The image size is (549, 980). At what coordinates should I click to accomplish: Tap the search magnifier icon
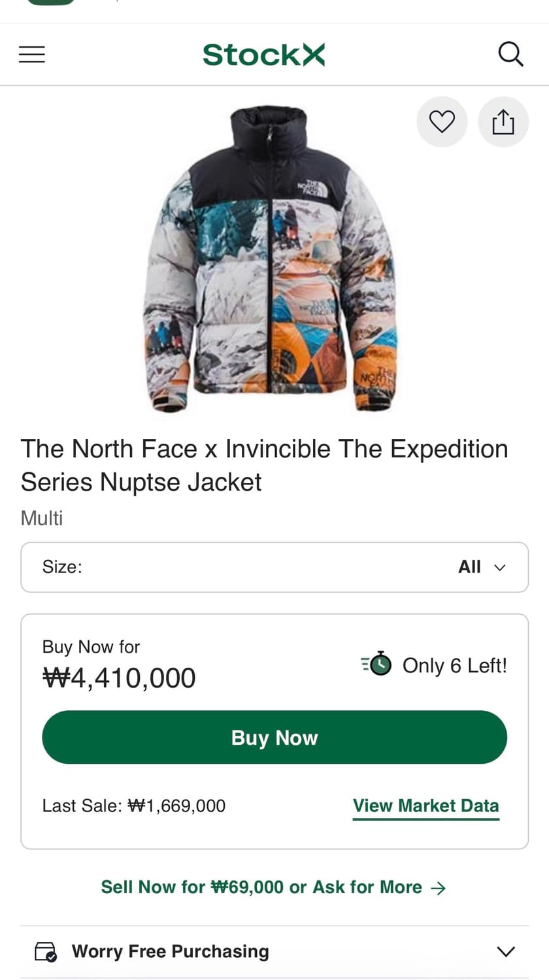(x=510, y=54)
